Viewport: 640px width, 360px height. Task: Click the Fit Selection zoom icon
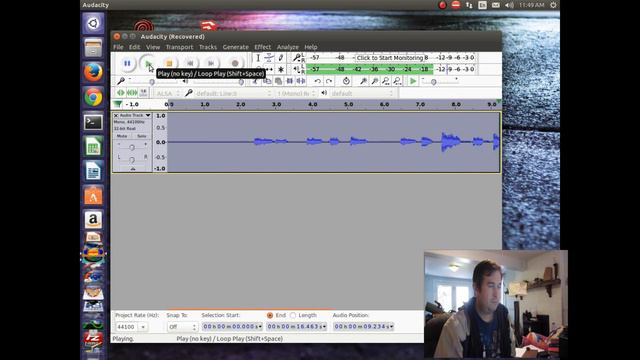[386, 81]
